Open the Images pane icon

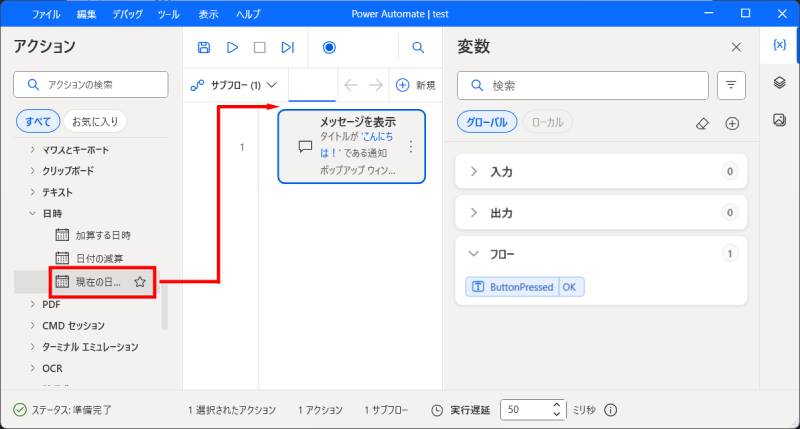[x=779, y=120]
